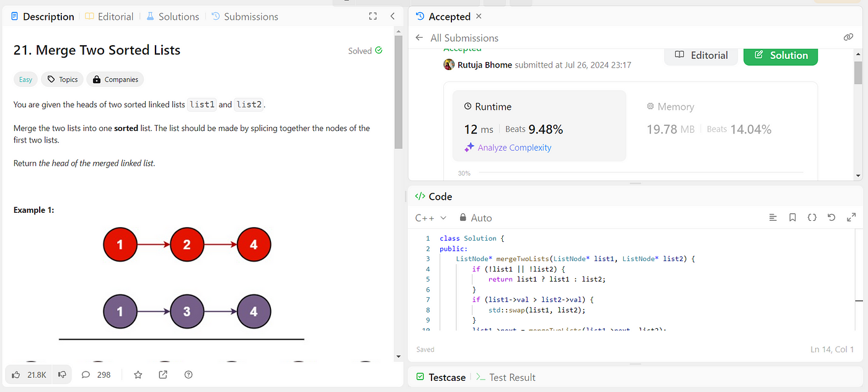Image resolution: width=868 pixels, height=392 pixels.
Task: Click the share problem icon
Action: click(163, 375)
